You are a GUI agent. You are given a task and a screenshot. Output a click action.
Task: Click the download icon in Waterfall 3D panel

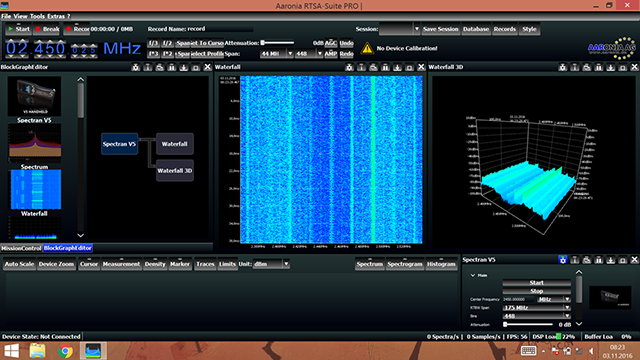click(x=611, y=67)
